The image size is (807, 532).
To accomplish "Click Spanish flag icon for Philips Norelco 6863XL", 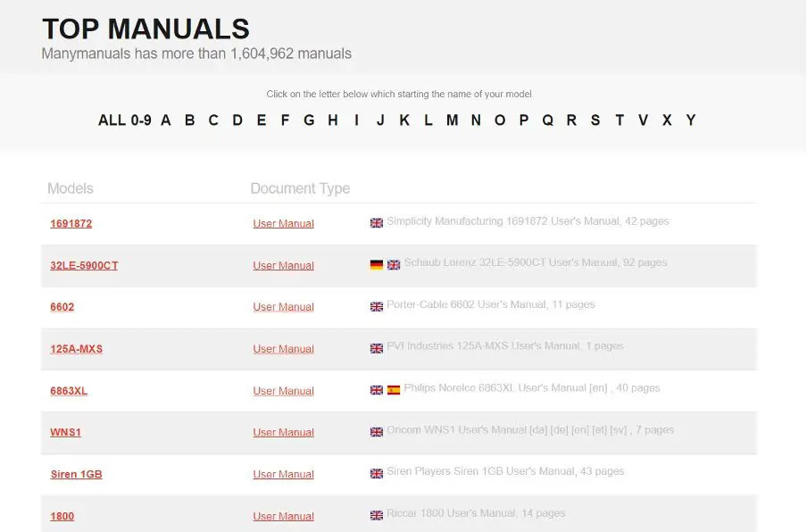I will (394, 390).
